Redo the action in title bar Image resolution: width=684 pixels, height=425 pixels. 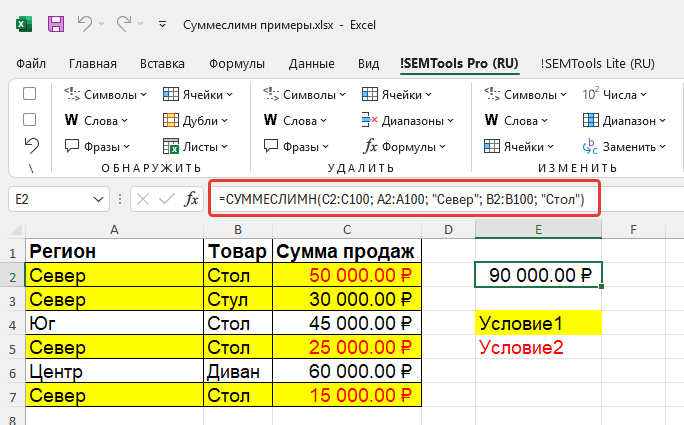[124, 24]
